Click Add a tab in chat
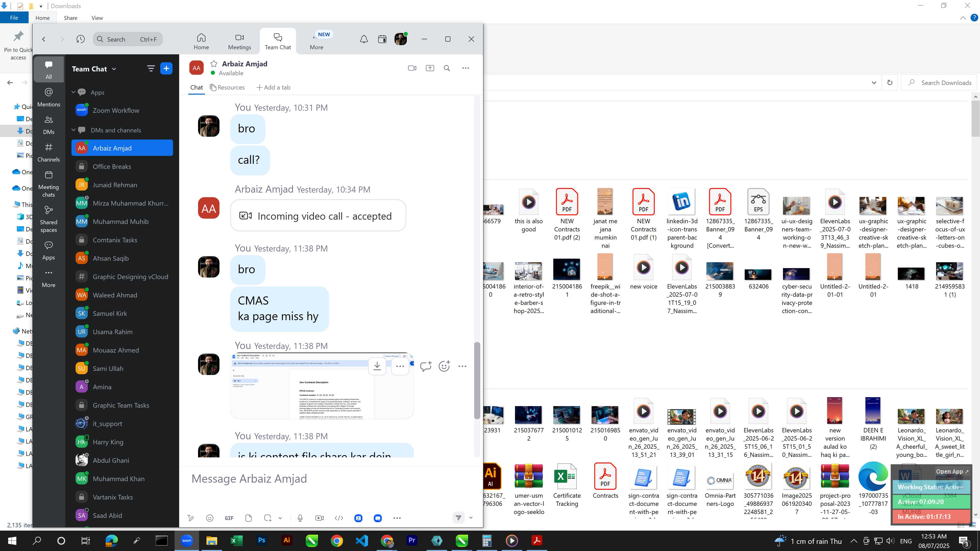 click(x=273, y=87)
